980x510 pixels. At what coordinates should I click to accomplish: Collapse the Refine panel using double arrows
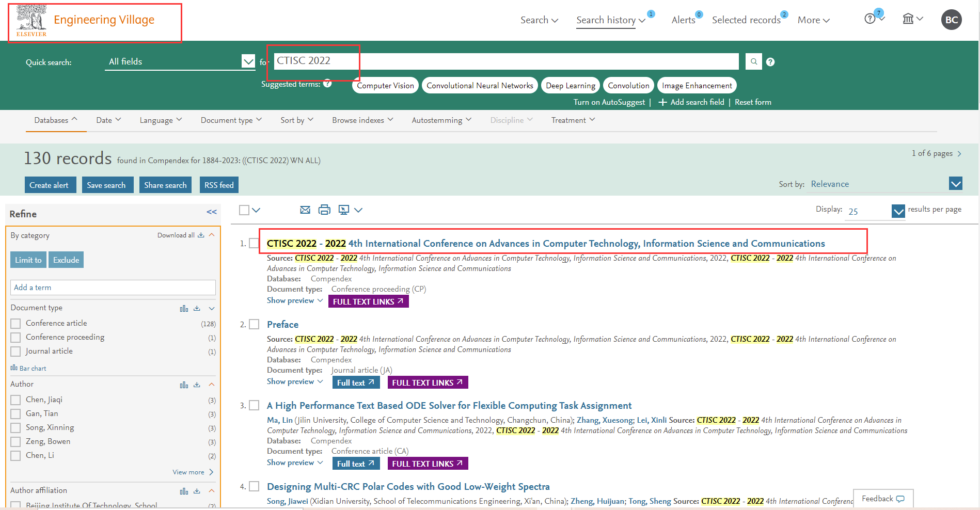(212, 212)
